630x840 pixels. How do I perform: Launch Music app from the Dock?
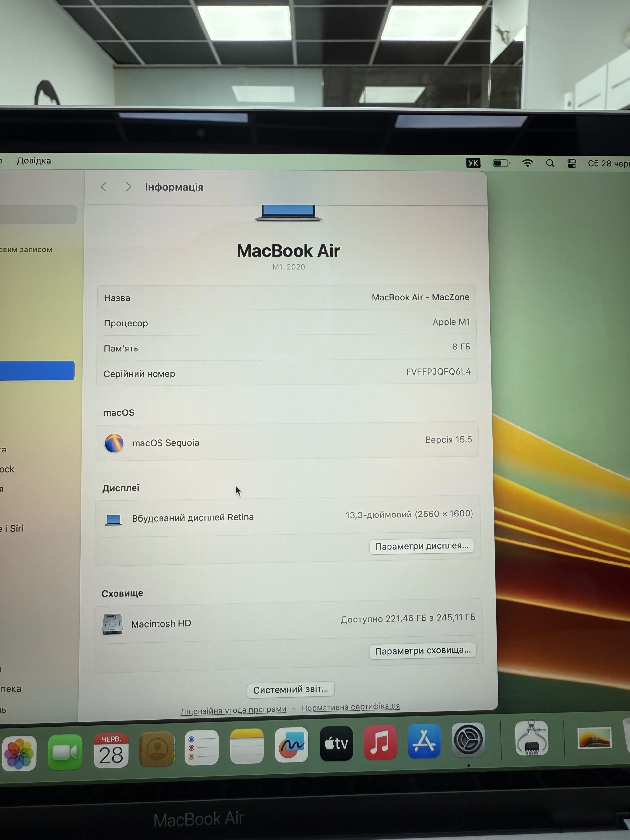pyautogui.click(x=380, y=742)
